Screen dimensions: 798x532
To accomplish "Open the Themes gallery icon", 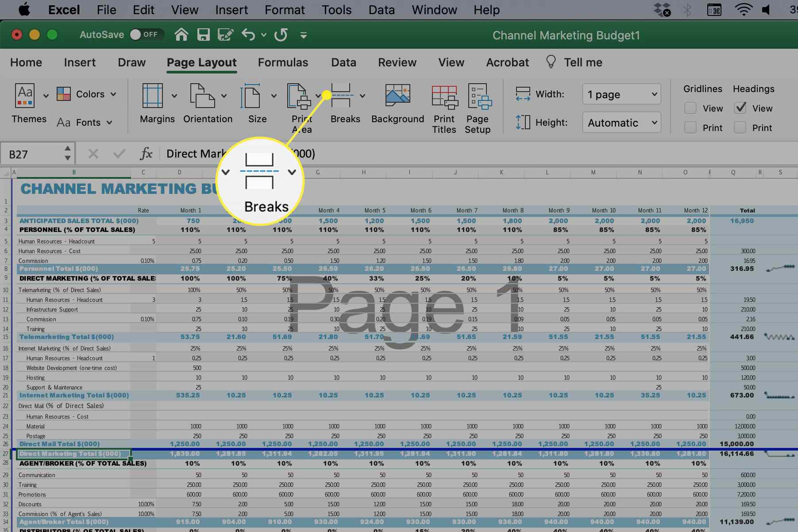I will 24,95.
